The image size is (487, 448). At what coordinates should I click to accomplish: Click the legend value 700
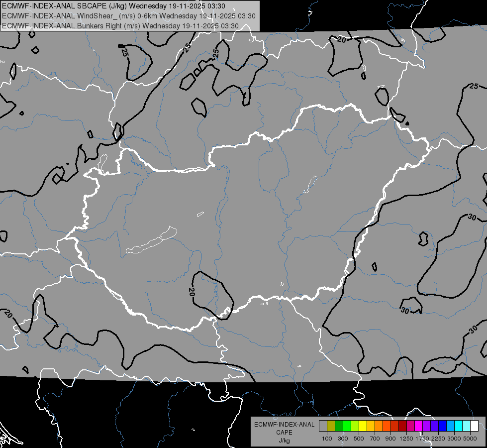pyautogui.click(x=375, y=439)
